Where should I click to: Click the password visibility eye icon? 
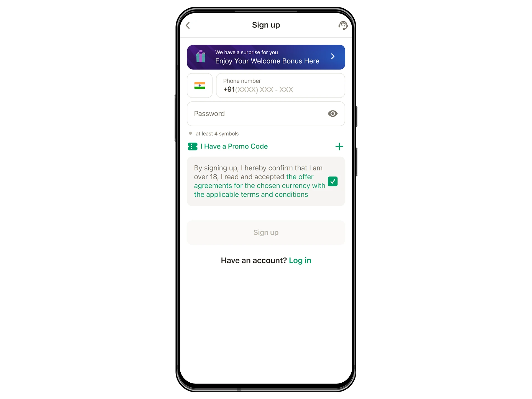[x=333, y=113]
